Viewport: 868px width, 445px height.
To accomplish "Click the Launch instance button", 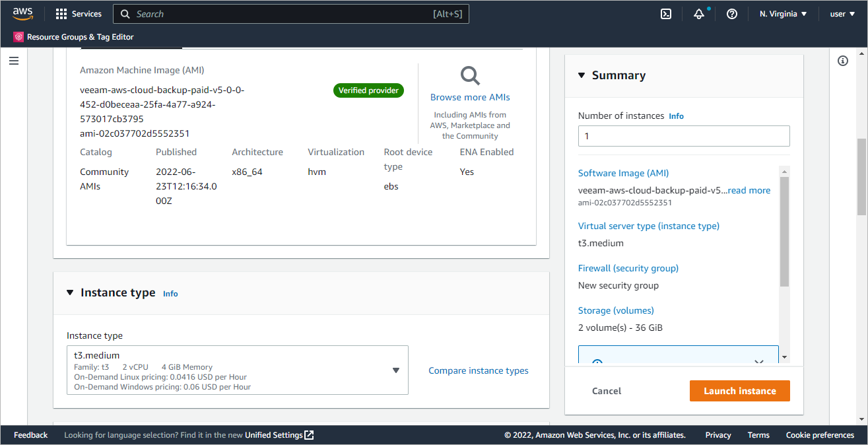I will (740, 391).
